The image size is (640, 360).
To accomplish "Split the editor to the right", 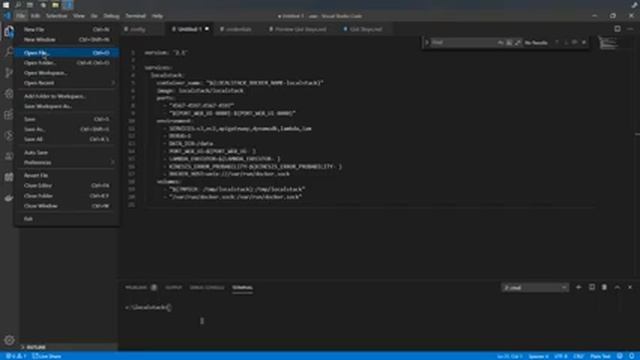I will pos(617,29).
